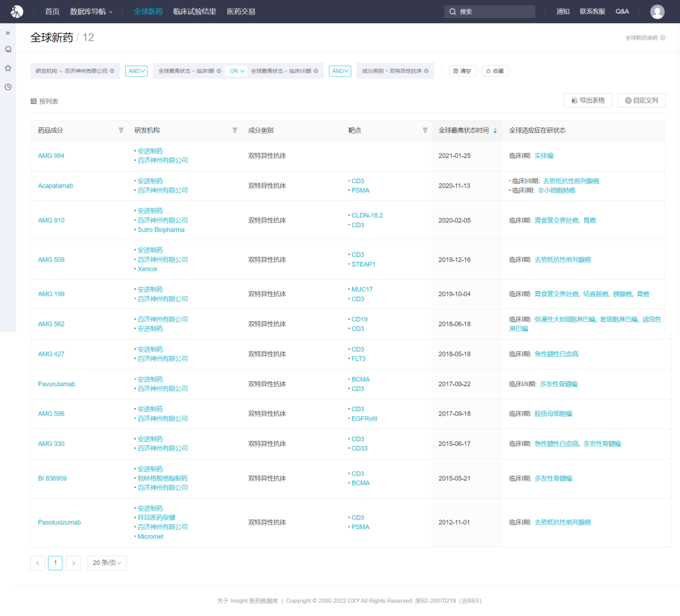Viewport: 680px width, 616px height.
Task: Open the Q&A page
Action: click(x=622, y=12)
